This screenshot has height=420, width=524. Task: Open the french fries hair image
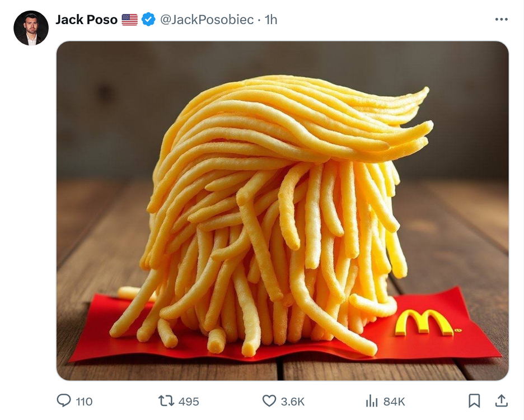tap(282, 211)
